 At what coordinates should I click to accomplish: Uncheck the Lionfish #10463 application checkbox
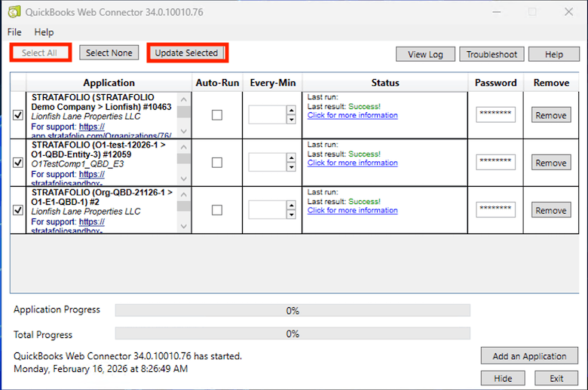coord(18,115)
